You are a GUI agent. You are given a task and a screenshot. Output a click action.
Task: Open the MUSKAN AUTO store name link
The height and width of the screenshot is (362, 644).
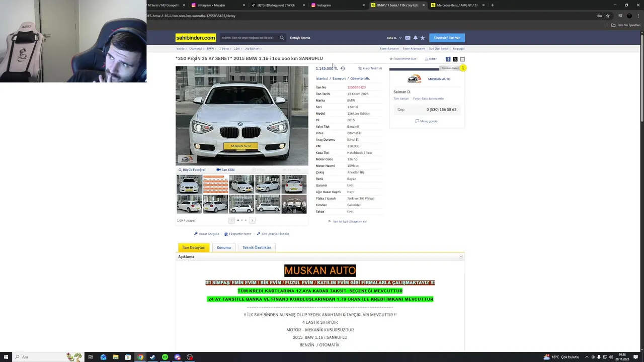[439, 79]
